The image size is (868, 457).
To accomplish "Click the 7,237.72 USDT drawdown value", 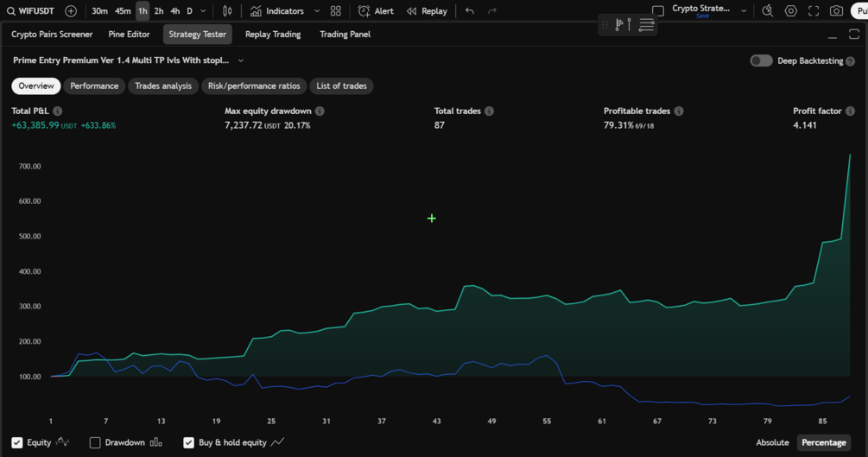I will (252, 125).
